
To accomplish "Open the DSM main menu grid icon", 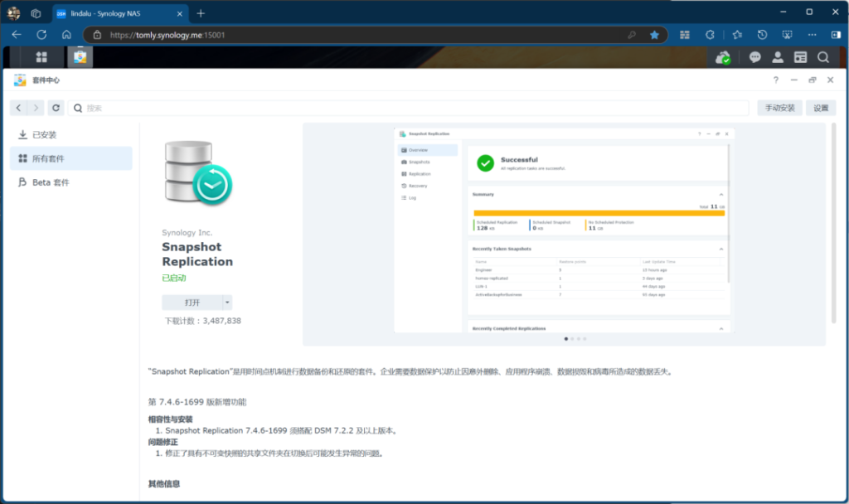I will point(41,57).
